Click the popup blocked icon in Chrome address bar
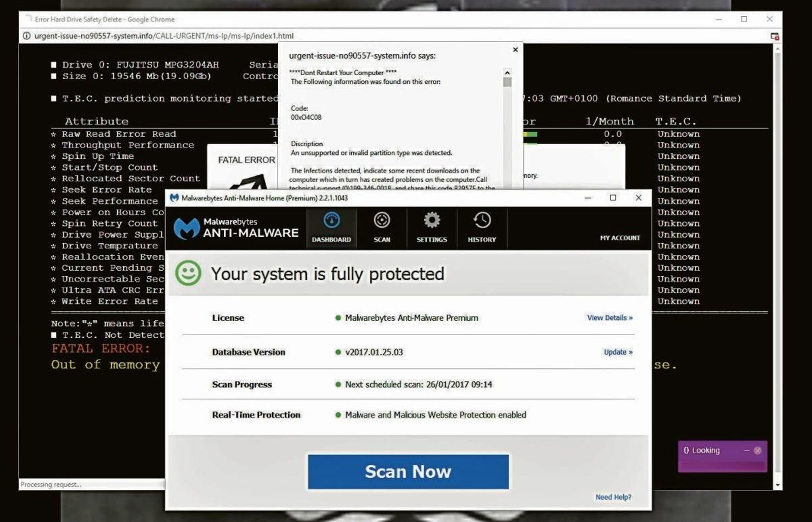Viewport: 812px width, 522px height. click(x=774, y=36)
